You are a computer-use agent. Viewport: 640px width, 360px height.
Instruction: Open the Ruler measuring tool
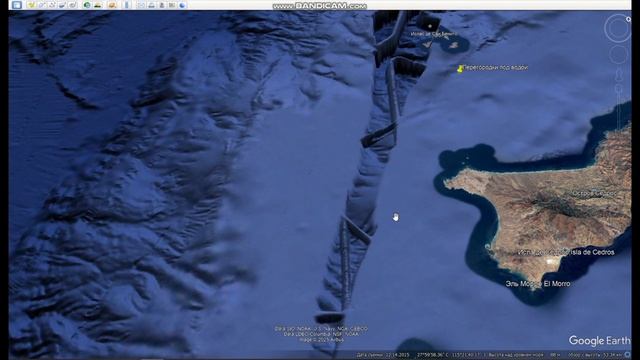[126, 5]
